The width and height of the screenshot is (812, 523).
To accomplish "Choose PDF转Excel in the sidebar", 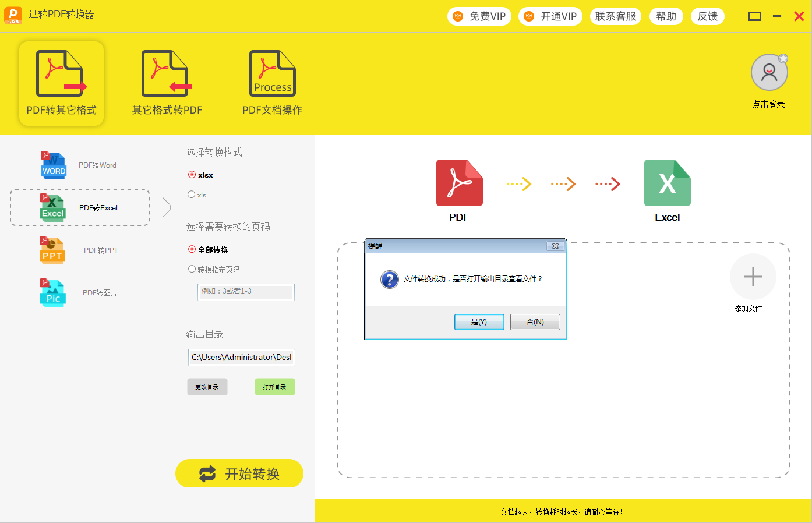I will (80, 207).
